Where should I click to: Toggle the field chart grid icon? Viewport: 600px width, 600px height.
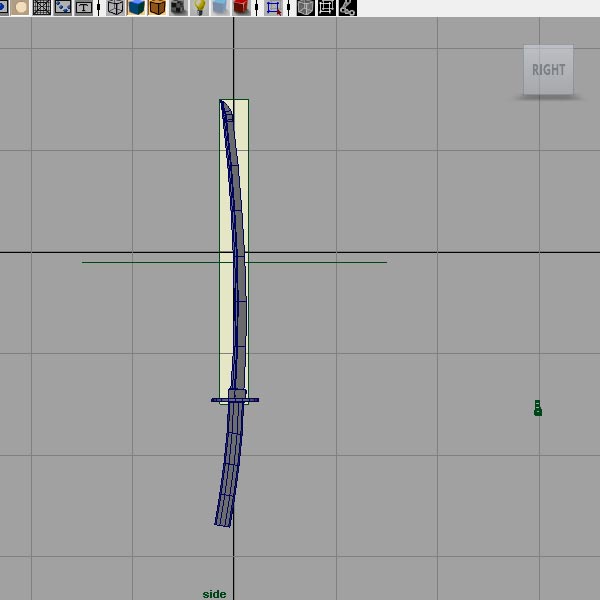(42, 7)
